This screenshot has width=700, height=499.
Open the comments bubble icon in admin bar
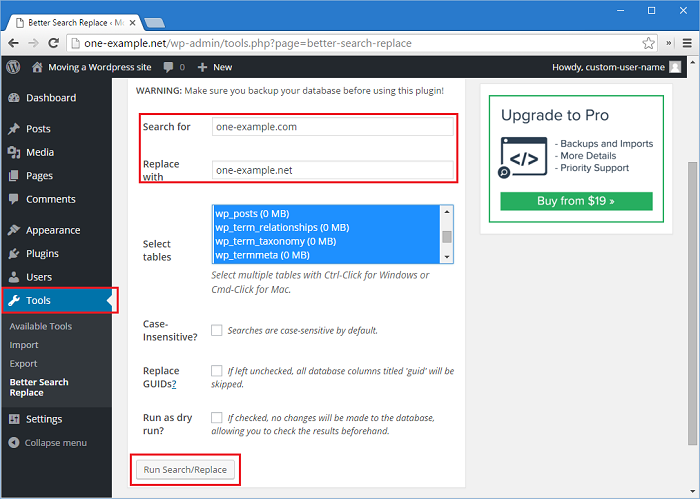(168, 67)
